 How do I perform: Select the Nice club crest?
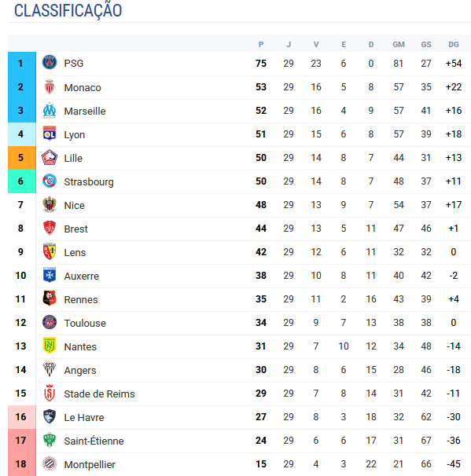click(50, 204)
